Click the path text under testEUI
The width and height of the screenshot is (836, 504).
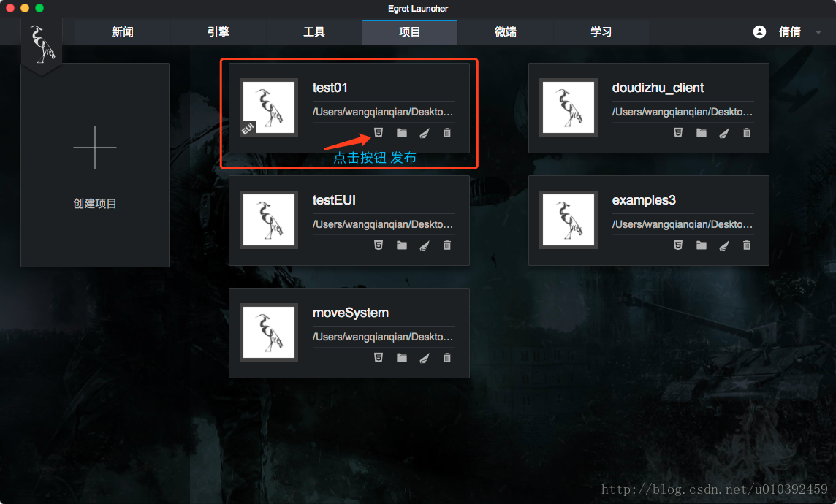pos(383,224)
